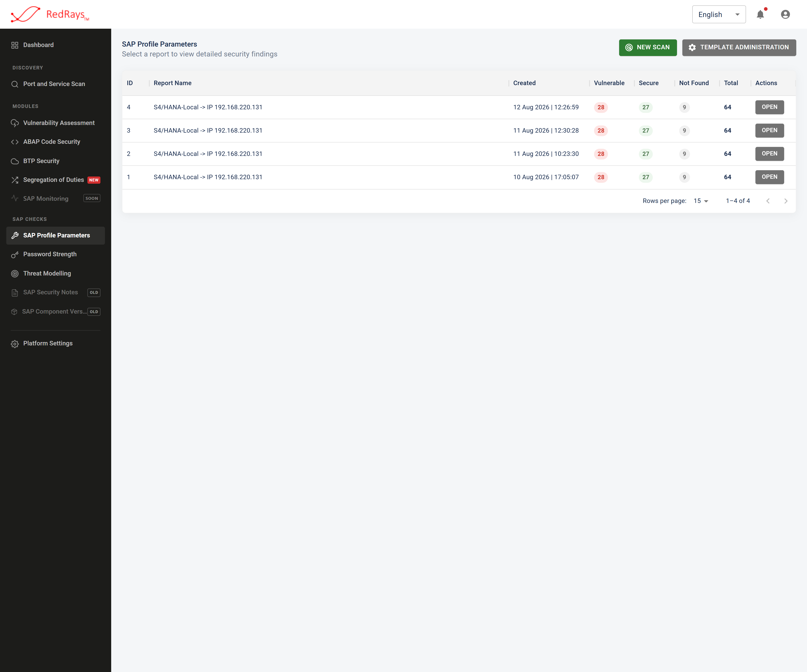
Task: Open Port and Service Scan
Action: 55,84
